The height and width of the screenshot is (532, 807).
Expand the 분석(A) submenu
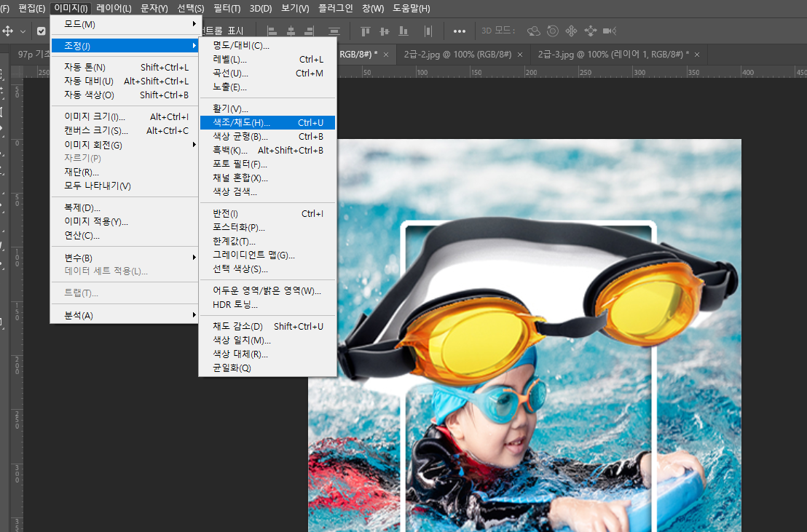point(125,315)
